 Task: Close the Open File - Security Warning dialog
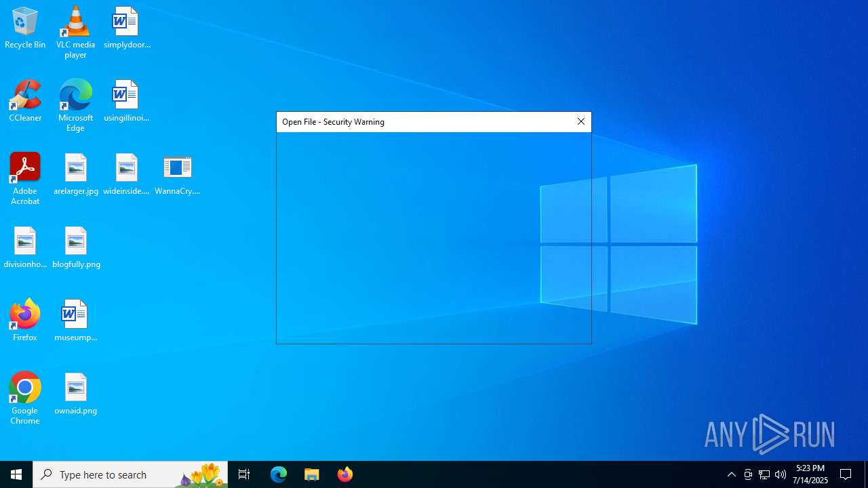(x=581, y=122)
